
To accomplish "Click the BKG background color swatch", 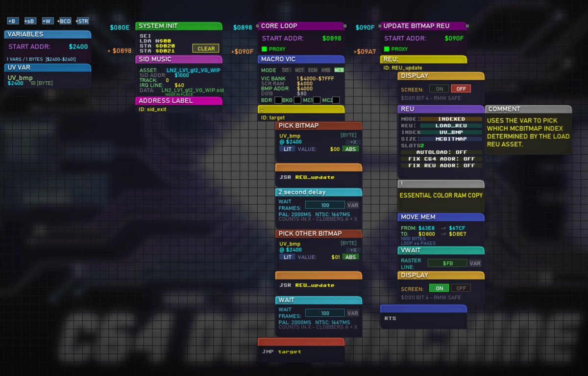I will point(297,100).
